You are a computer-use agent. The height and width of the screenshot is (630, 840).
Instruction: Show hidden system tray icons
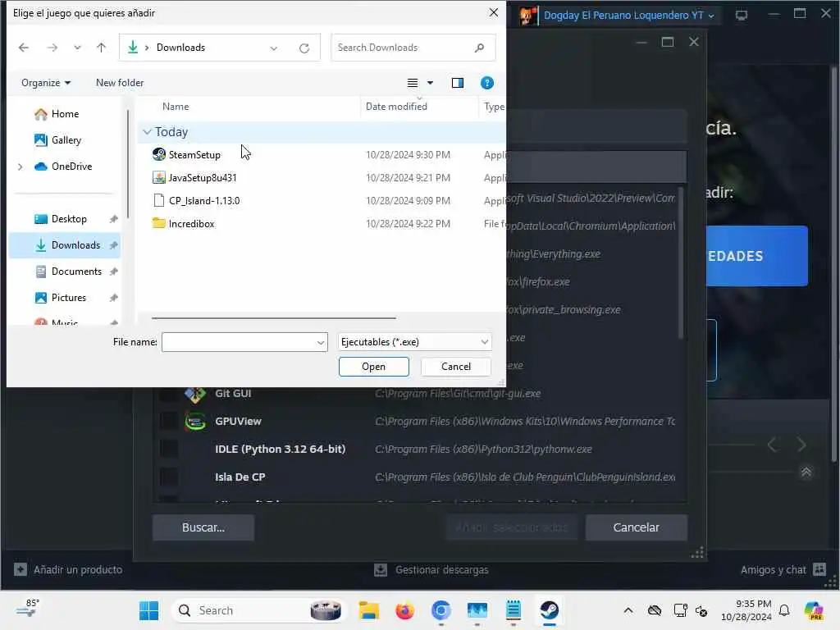[x=628, y=610]
